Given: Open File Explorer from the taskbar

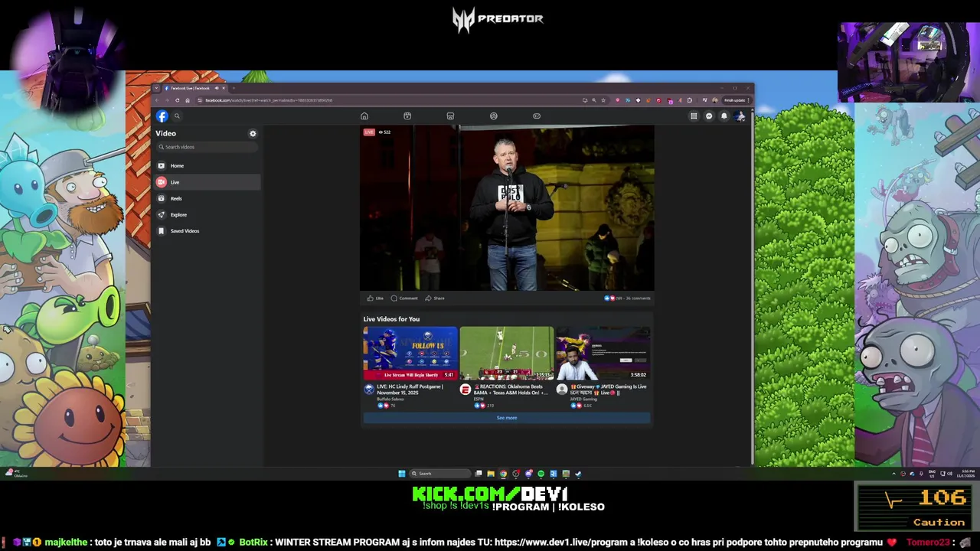Looking at the screenshot, I should tap(491, 474).
